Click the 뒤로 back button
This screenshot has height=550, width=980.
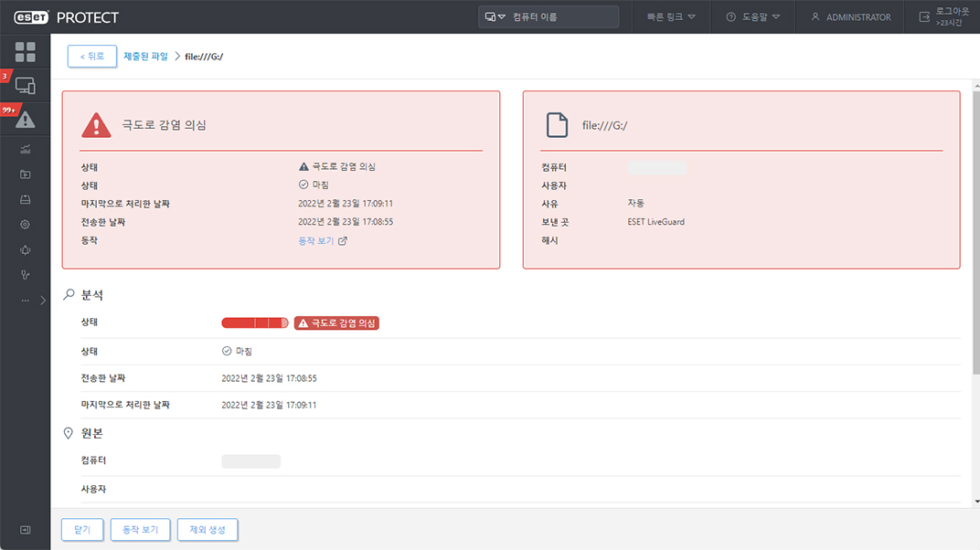(91, 57)
